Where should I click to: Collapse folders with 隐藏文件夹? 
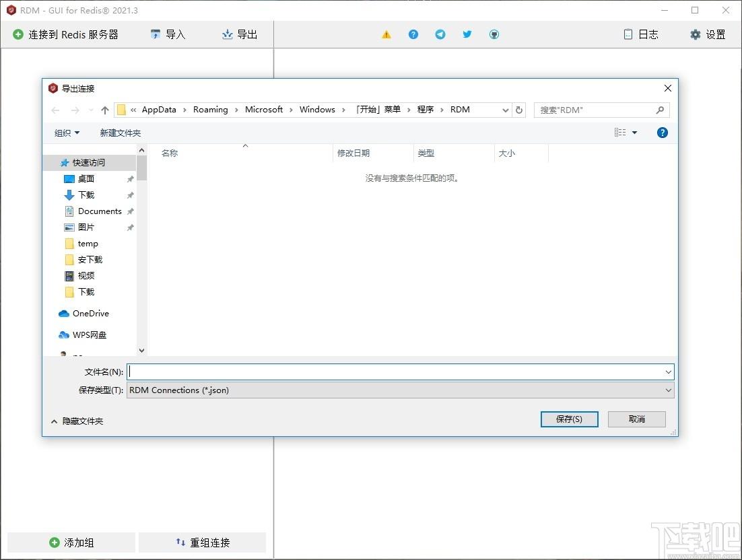pos(77,421)
